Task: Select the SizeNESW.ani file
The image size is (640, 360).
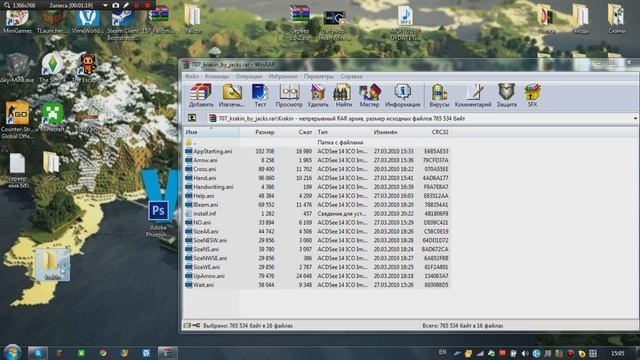Action: click(x=316, y=240)
